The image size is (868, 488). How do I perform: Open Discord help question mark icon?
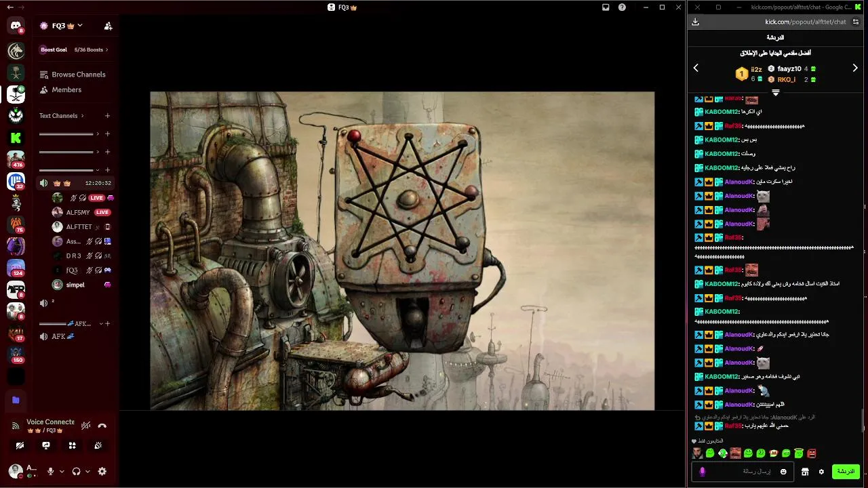click(622, 7)
